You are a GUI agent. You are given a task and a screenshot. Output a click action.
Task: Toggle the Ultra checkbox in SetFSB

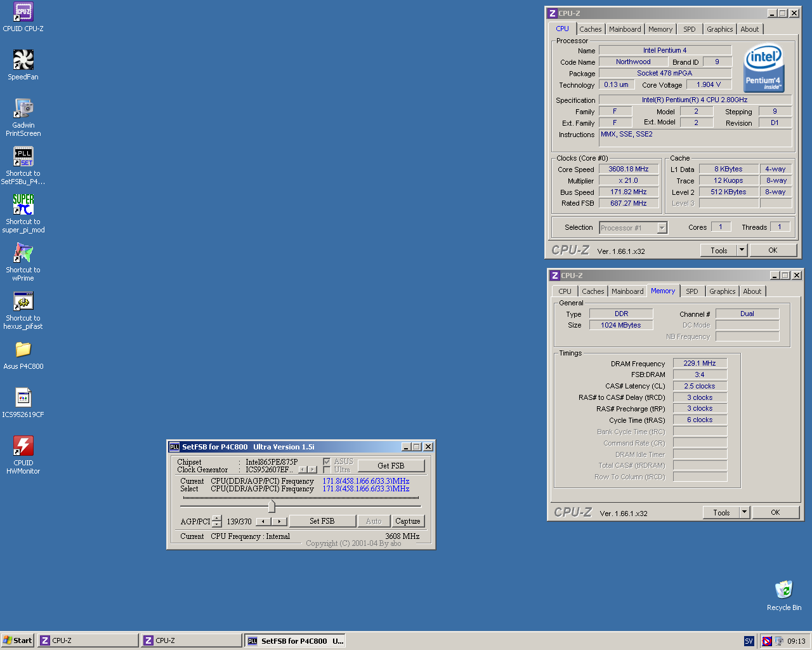[x=327, y=470]
